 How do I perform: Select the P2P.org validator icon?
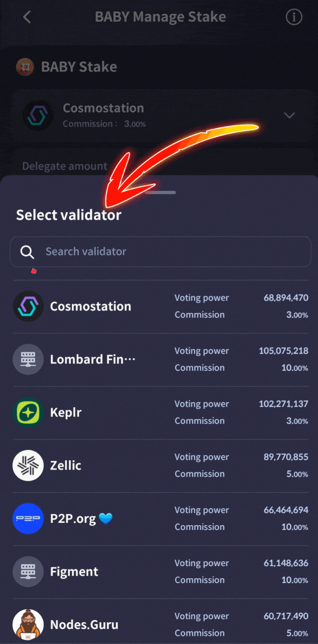tap(28, 518)
